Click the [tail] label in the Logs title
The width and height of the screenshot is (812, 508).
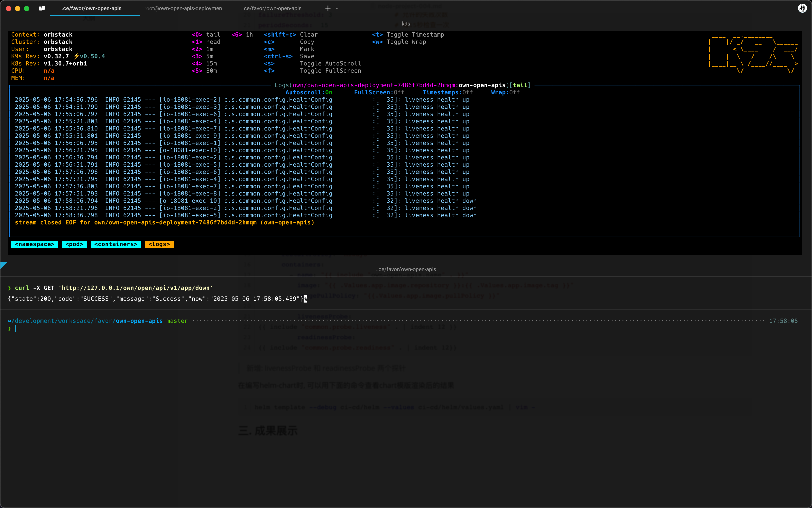520,85
